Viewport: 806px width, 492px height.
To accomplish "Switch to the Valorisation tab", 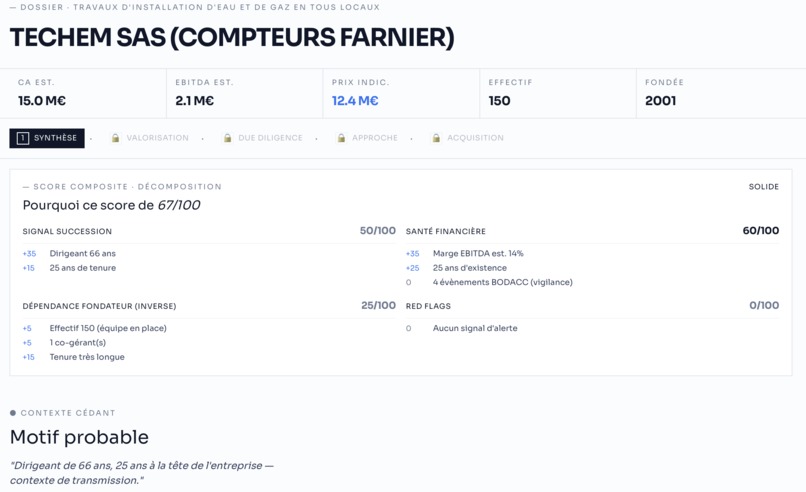I will click(x=150, y=138).
